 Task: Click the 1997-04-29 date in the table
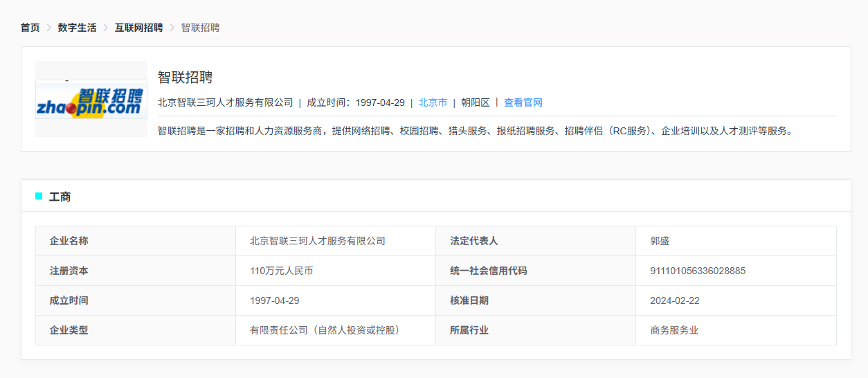click(x=274, y=300)
